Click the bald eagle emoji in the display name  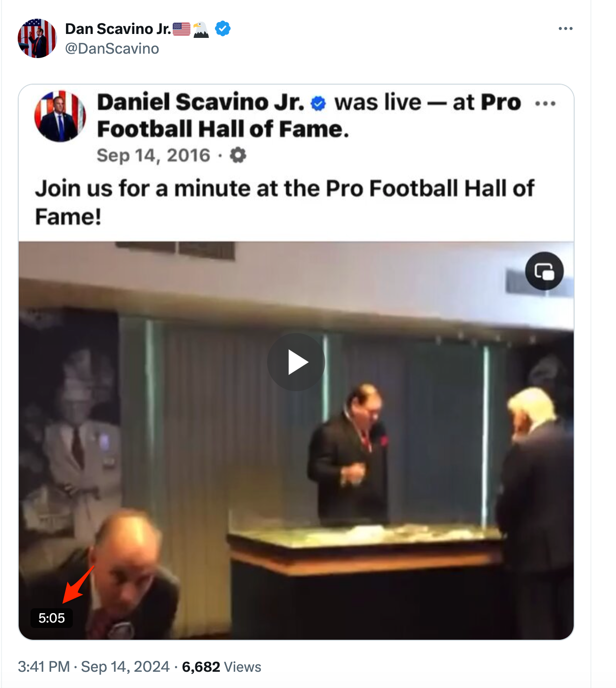tap(201, 30)
